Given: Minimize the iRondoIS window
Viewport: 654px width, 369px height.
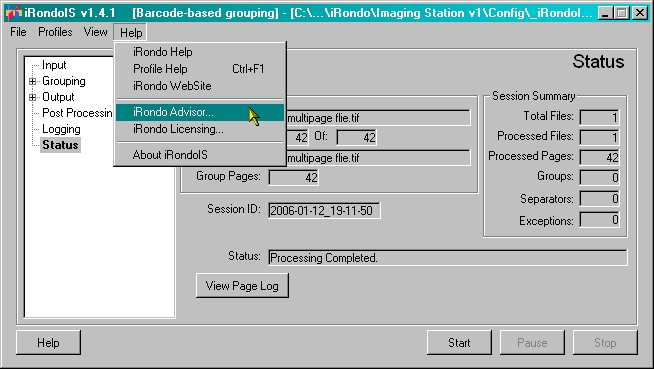Looking at the screenshot, I should (x=605, y=13).
